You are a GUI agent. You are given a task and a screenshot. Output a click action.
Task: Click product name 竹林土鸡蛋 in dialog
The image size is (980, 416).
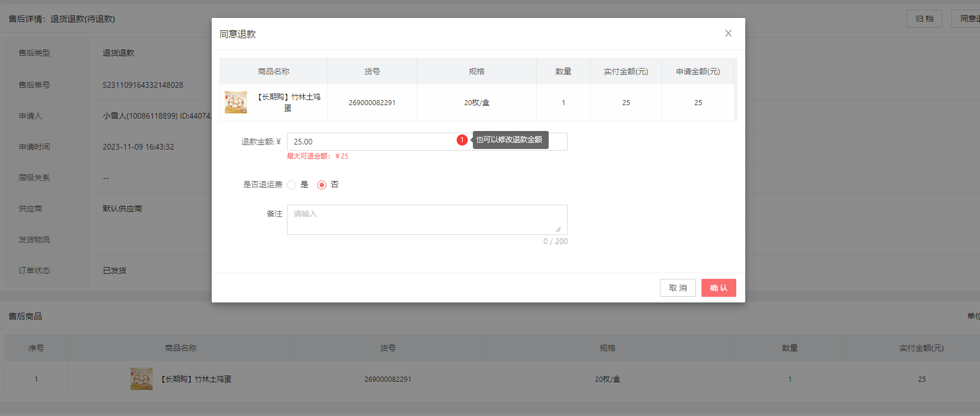(289, 102)
